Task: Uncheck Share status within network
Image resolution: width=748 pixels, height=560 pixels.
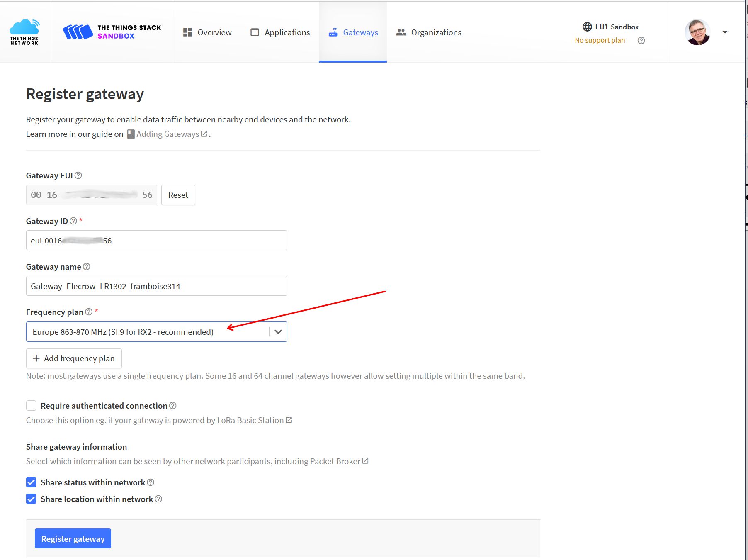Action: click(x=31, y=482)
